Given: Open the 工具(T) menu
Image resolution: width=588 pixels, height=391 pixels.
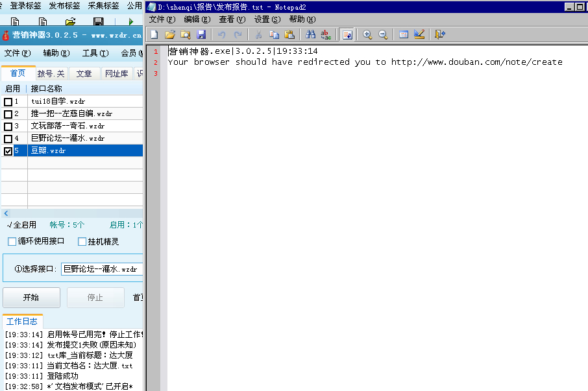Looking at the screenshot, I should (x=94, y=53).
